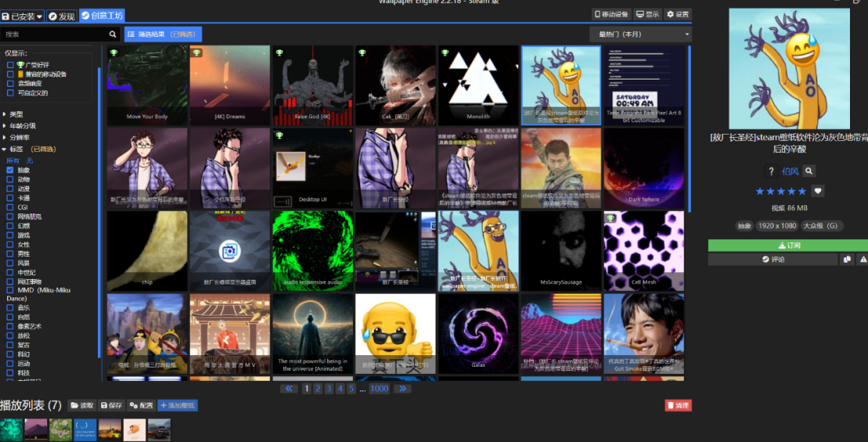
Task: Click the warning report icon next to copy icon
Action: [x=863, y=259]
